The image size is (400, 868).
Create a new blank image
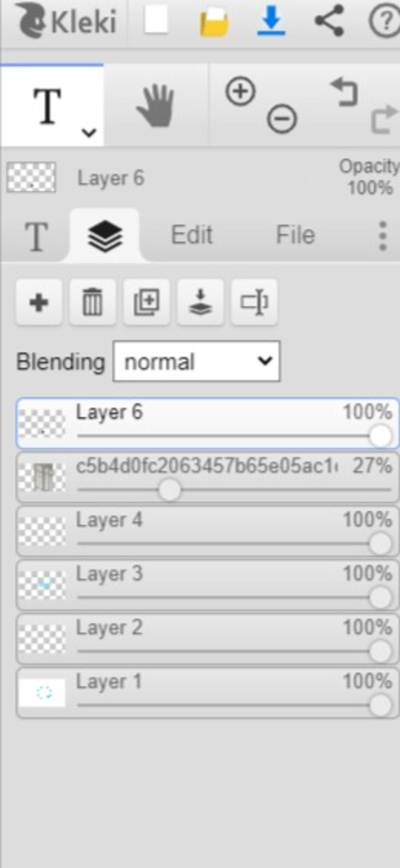click(x=156, y=19)
